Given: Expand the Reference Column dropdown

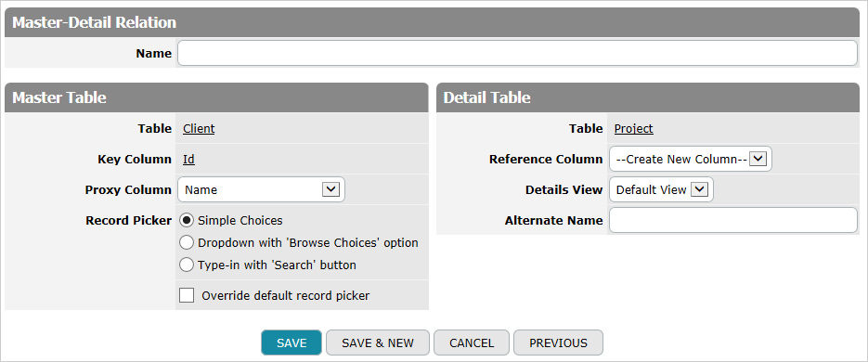Looking at the screenshot, I should tap(691, 159).
